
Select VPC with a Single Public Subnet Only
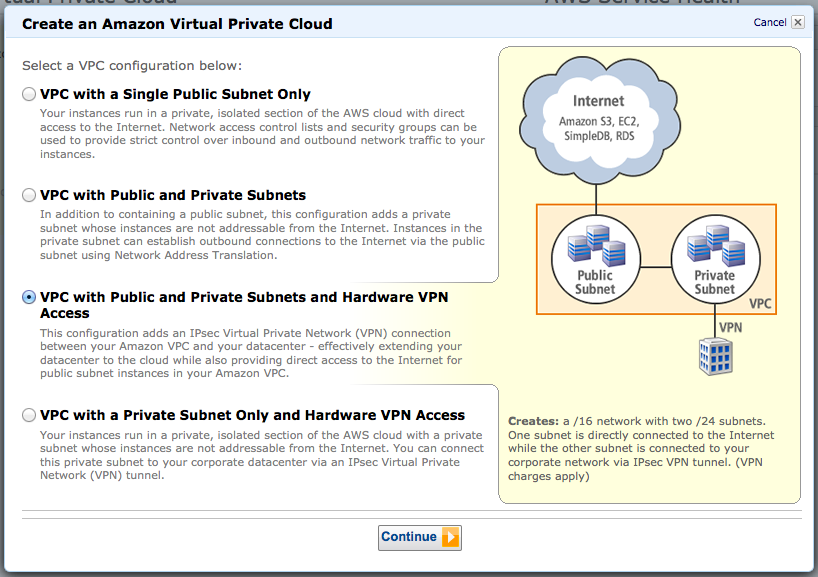[x=29, y=94]
